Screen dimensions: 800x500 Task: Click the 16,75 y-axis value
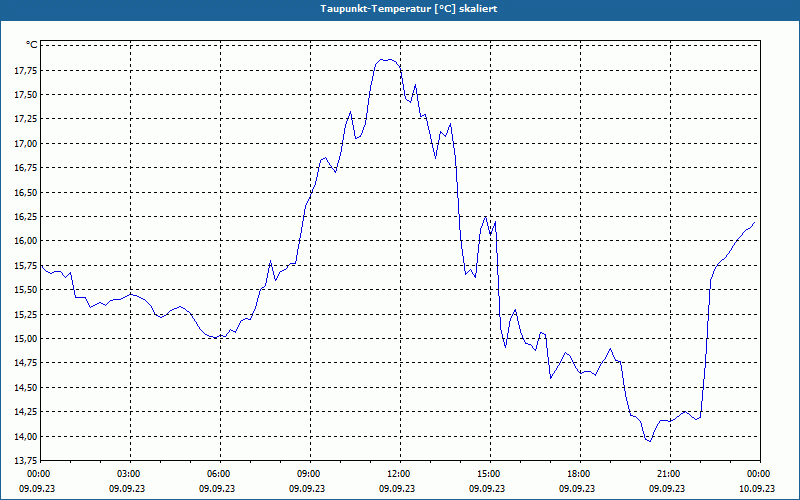pos(26,168)
